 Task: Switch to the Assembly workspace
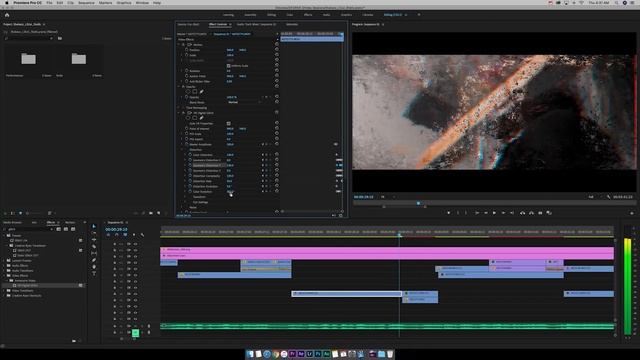click(x=250, y=15)
